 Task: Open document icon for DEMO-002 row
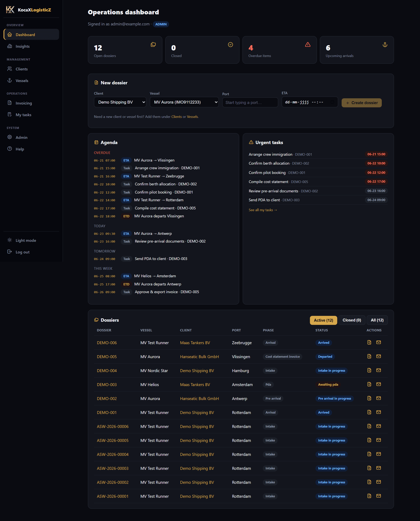point(369,398)
